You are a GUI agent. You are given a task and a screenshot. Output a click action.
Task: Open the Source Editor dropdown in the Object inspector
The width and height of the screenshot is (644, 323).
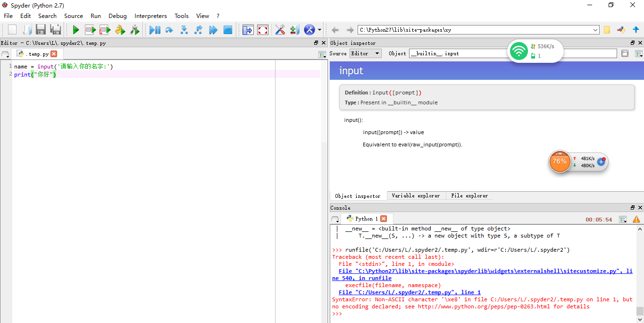(x=365, y=53)
